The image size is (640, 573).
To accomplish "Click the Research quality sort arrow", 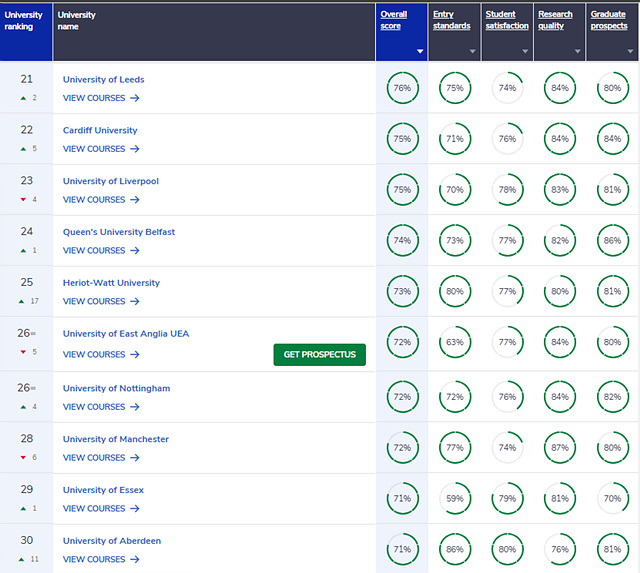I will [578, 51].
